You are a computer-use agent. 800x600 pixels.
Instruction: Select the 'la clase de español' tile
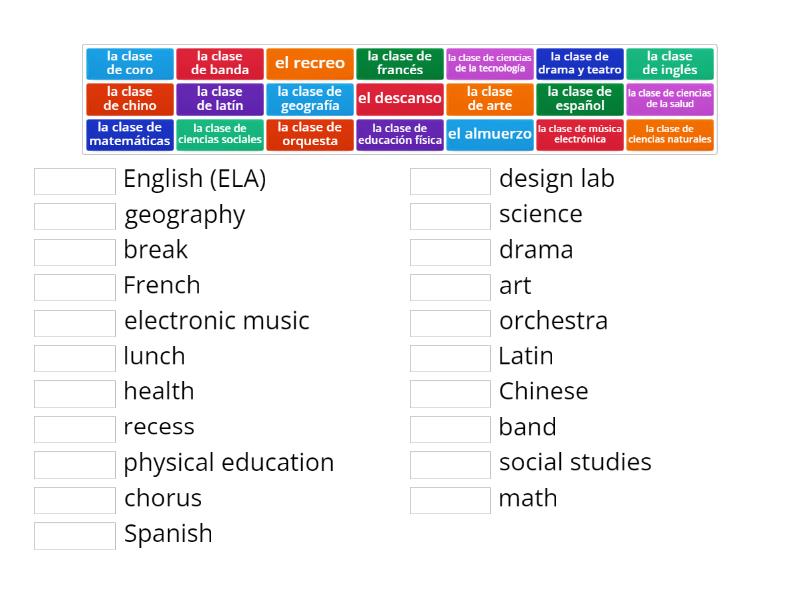[x=580, y=98]
